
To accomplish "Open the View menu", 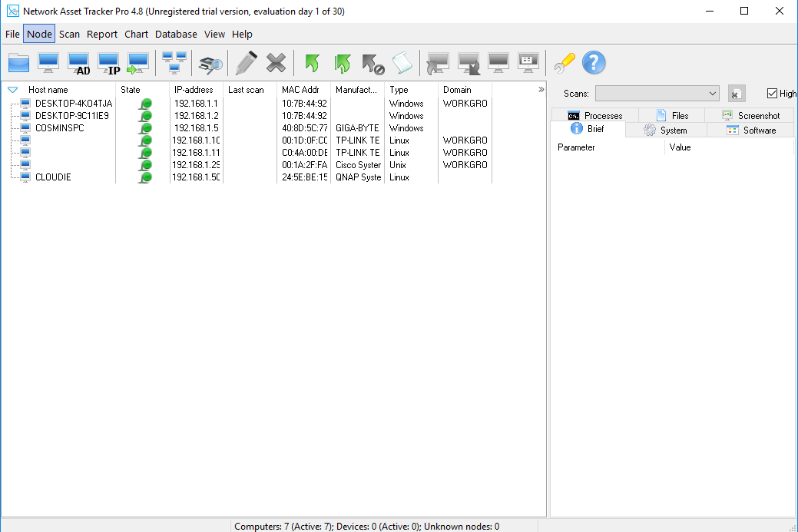I will tap(214, 34).
